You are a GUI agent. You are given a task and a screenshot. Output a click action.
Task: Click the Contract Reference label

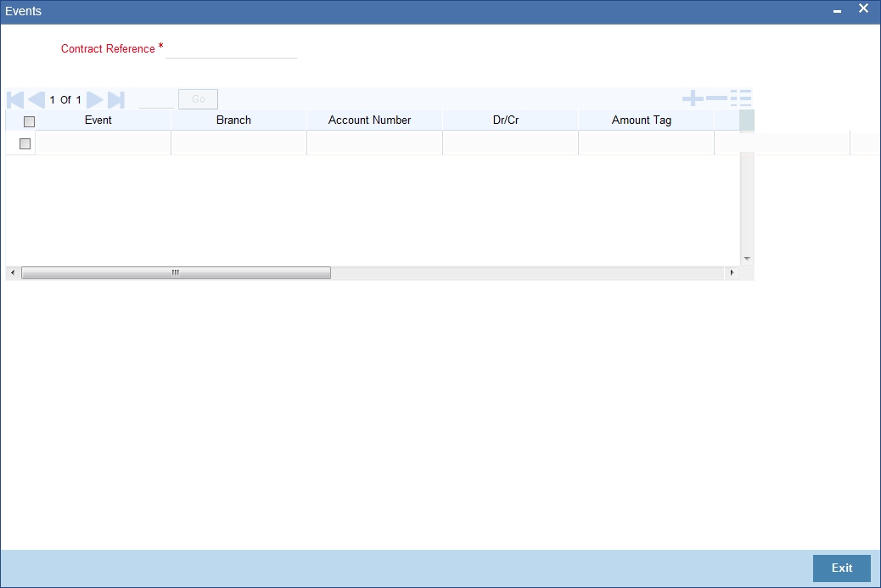108,49
